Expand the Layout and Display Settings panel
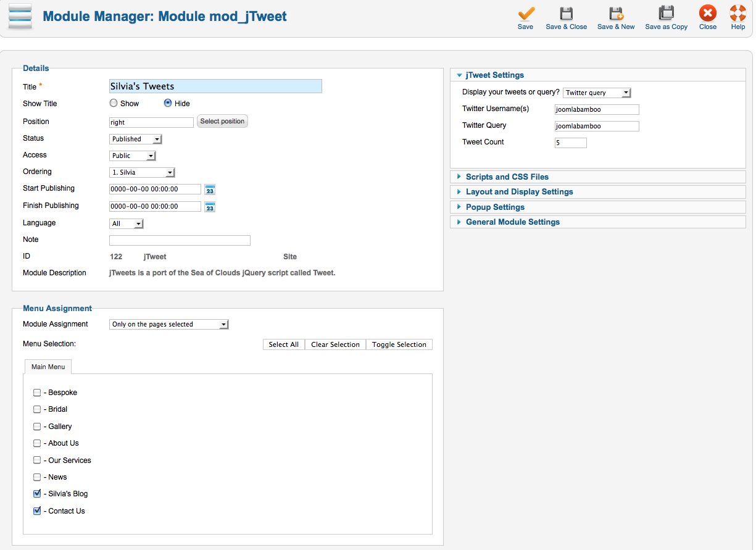The width and height of the screenshot is (756, 550). [597, 192]
